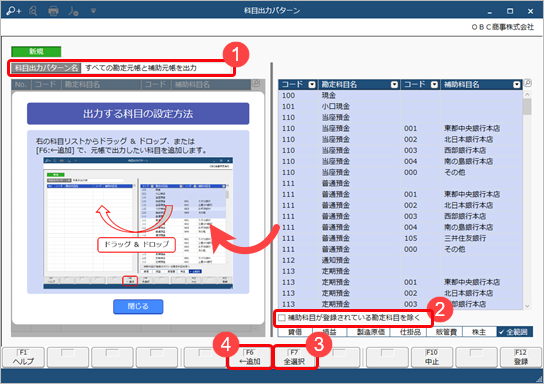Select row 113 定期預金 001 東都中央銀行本店

click(400, 282)
